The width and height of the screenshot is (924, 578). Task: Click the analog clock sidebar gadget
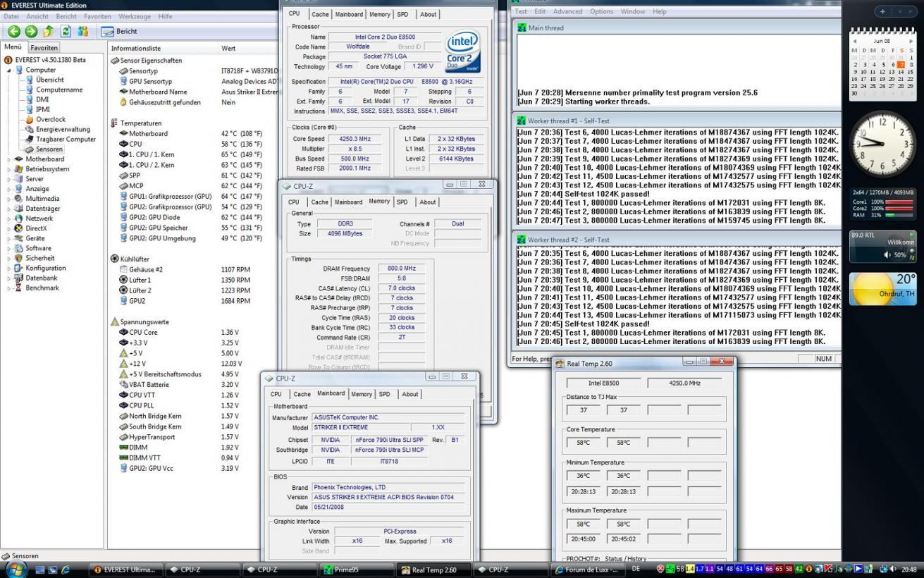point(883,145)
